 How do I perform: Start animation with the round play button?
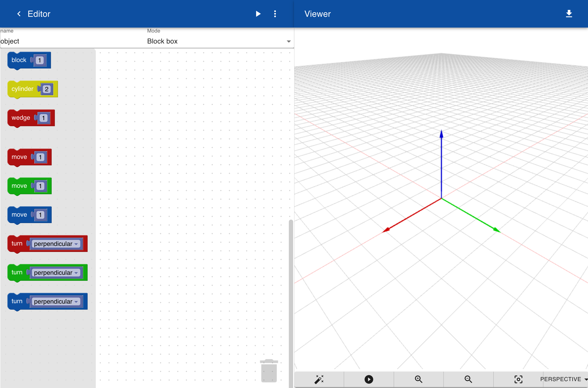(x=369, y=379)
